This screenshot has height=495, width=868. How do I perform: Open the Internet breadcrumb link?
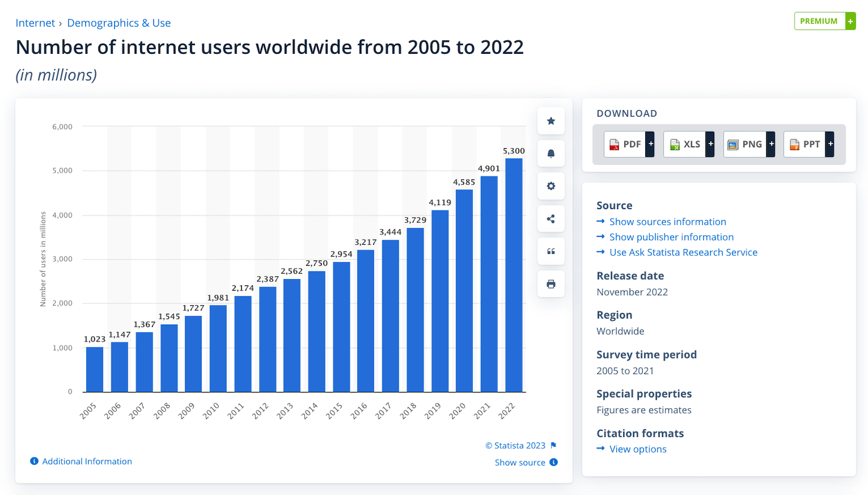(x=35, y=23)
